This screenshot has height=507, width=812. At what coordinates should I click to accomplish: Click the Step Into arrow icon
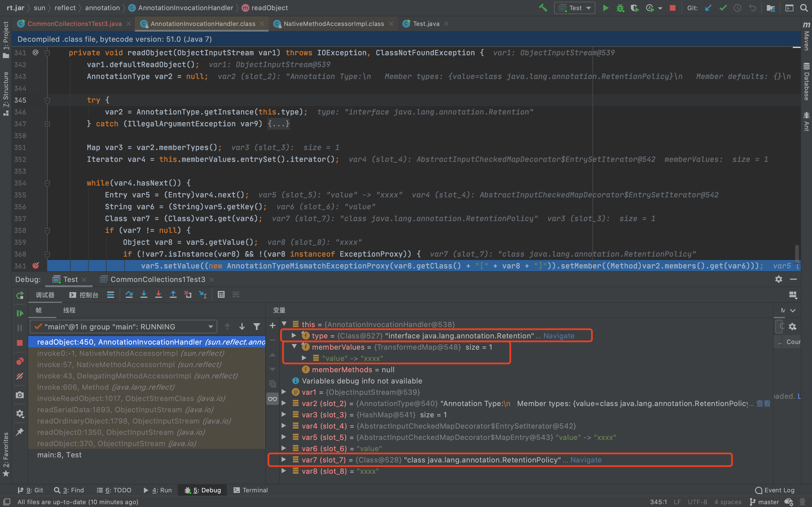click(144, 295)
